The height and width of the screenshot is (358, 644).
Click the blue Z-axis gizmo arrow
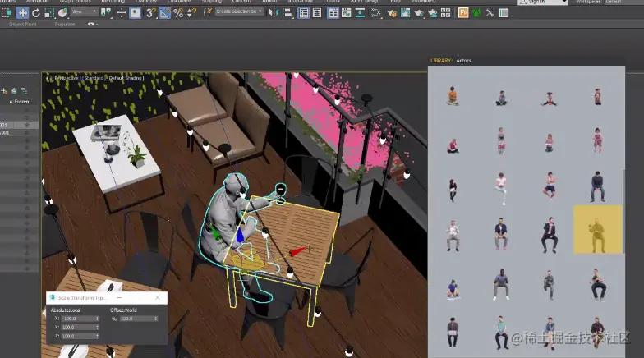point(240,235)
